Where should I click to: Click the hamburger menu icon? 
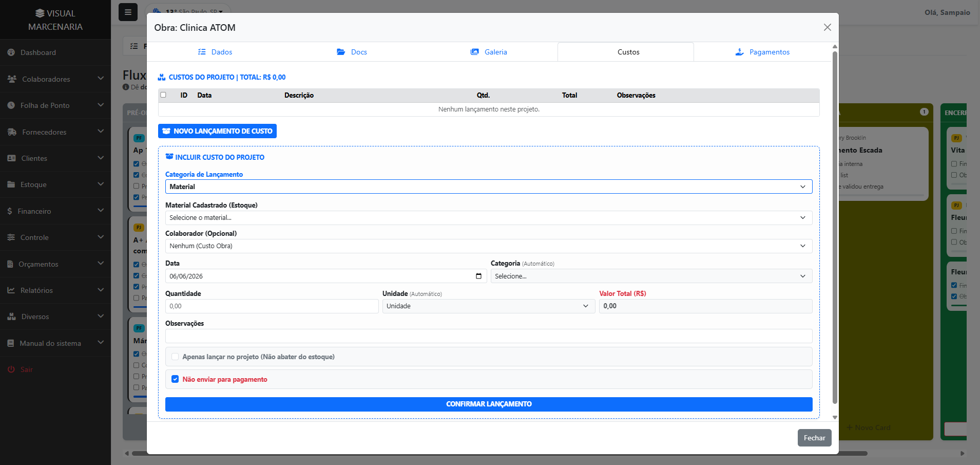(128, 12)
